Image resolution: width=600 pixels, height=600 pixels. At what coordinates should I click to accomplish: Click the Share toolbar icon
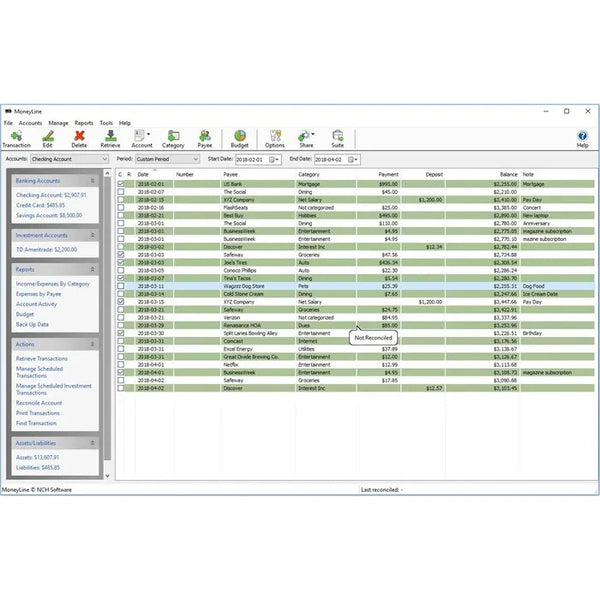point(304,139)
